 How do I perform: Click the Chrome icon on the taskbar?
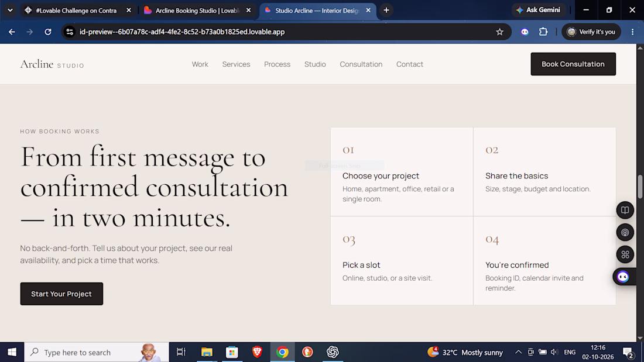pyautogui.click(x=282, y=352)
